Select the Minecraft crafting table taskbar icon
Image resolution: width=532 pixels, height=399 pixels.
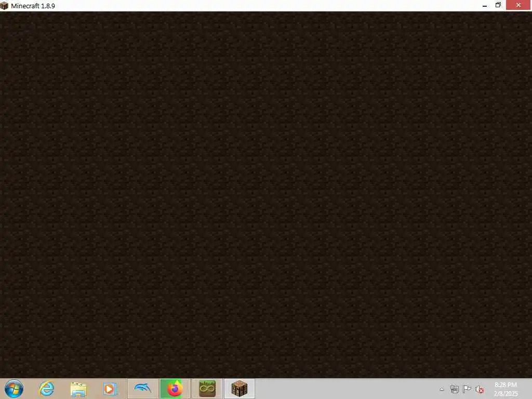pos(239,389)
